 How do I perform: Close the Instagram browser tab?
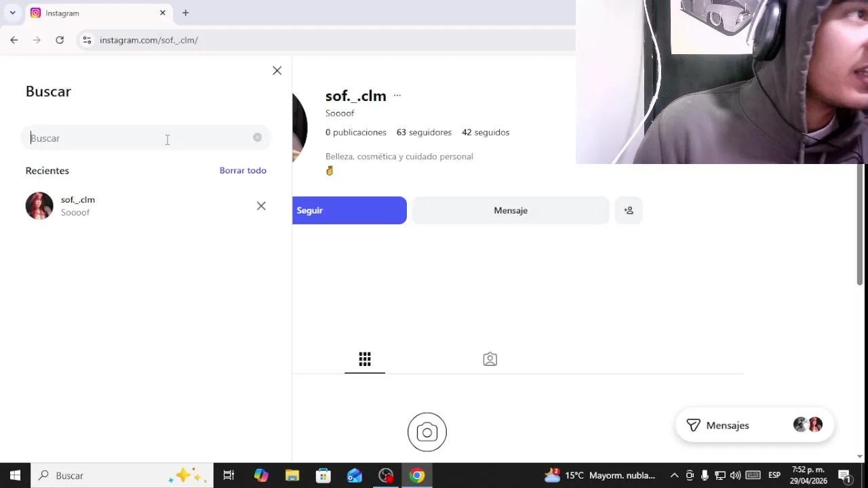pyautogui.click(x=163, y=13)
